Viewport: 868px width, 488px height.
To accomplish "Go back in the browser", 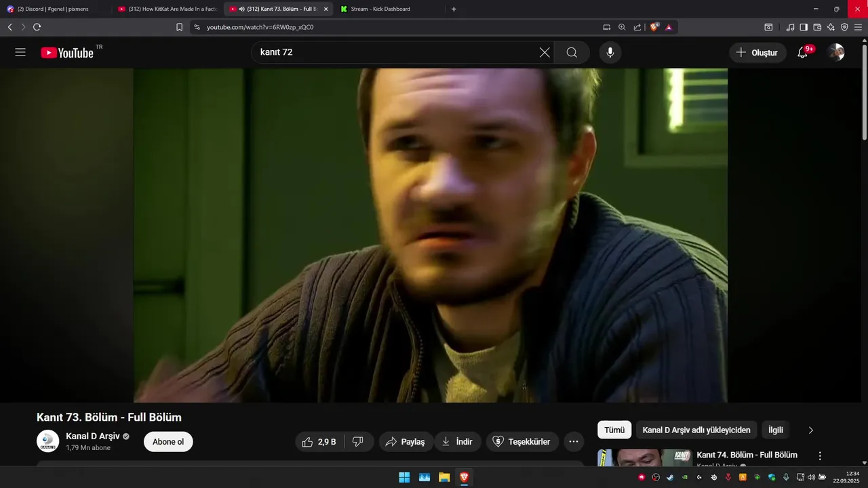I will (x=9, y=27).
